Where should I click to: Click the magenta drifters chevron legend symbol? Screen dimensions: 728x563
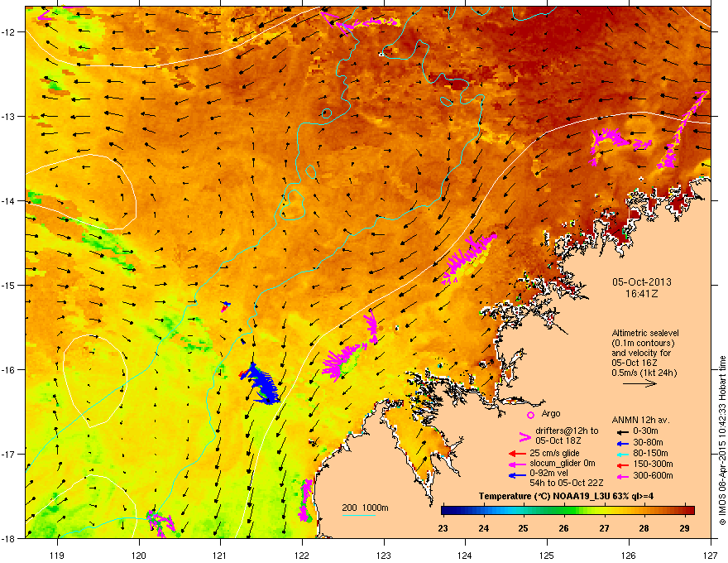click(x=524, y=437)
